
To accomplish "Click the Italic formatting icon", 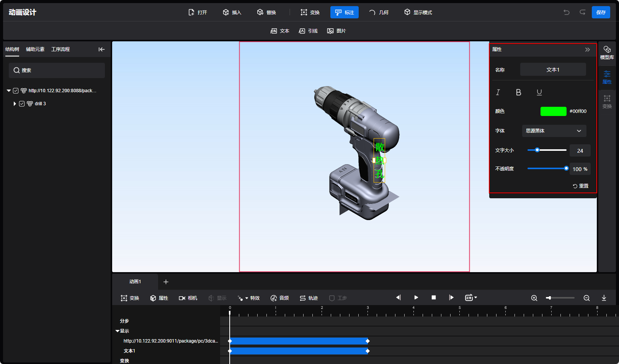I will click(x=498, y=92).
